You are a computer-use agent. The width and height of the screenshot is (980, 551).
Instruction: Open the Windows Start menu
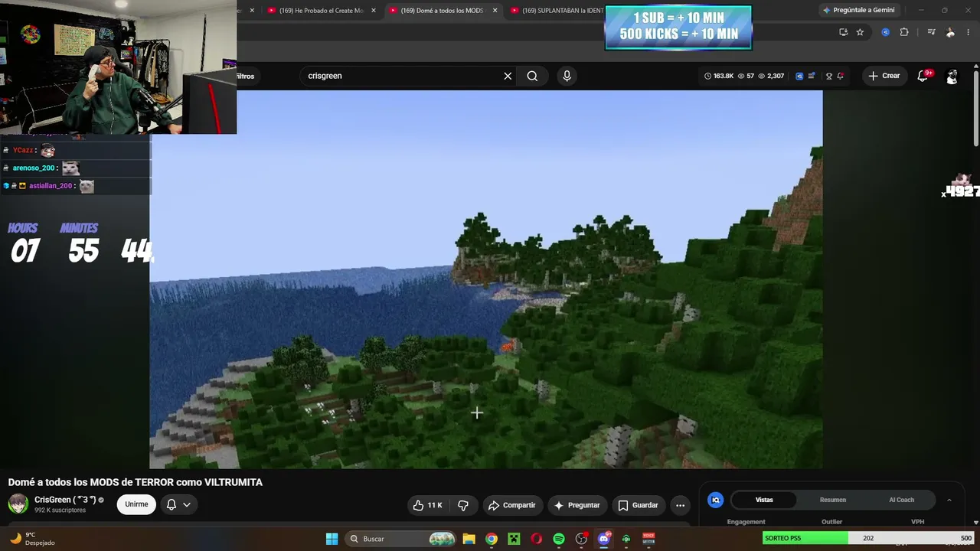click(x=332, y=539)
